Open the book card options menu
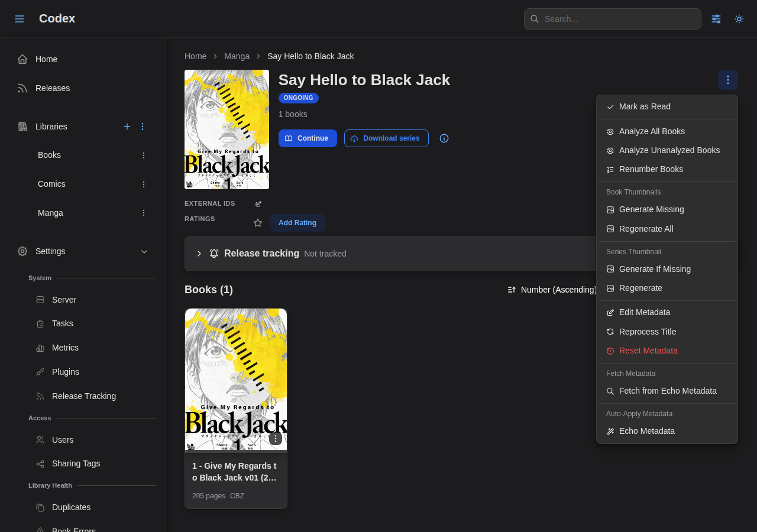The height and width of the screenshot is (532, 757). coord(276,439)
